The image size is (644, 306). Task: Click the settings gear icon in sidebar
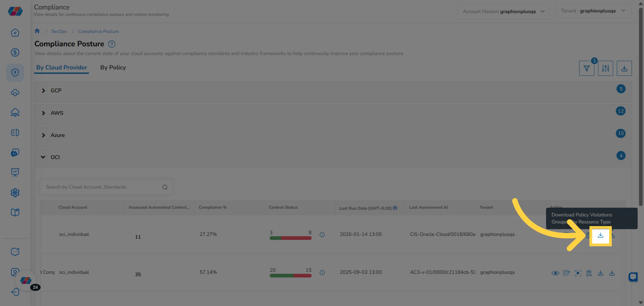pos(15,193)
